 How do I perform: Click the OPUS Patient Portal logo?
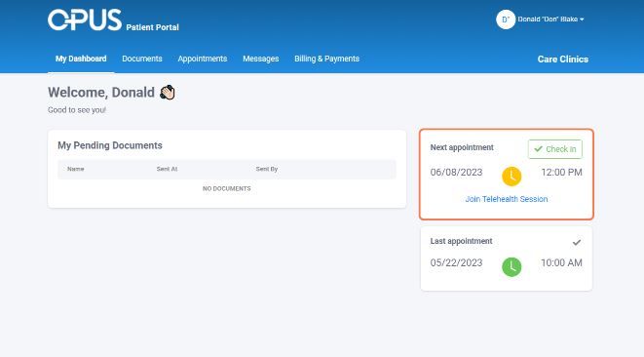[x=113, y=20]
